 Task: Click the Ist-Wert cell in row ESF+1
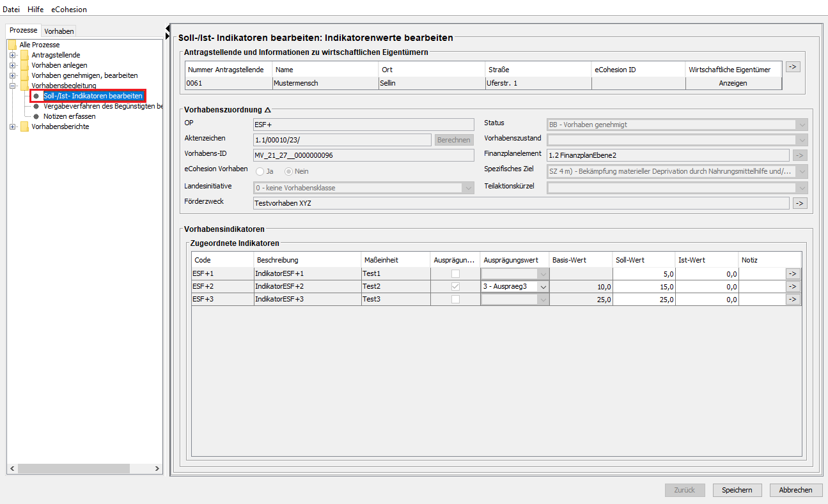pos(707,273)
